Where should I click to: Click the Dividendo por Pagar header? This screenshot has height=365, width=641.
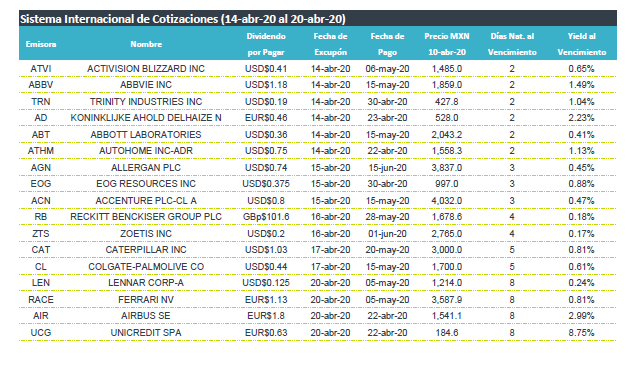click(x=266, y=44)
